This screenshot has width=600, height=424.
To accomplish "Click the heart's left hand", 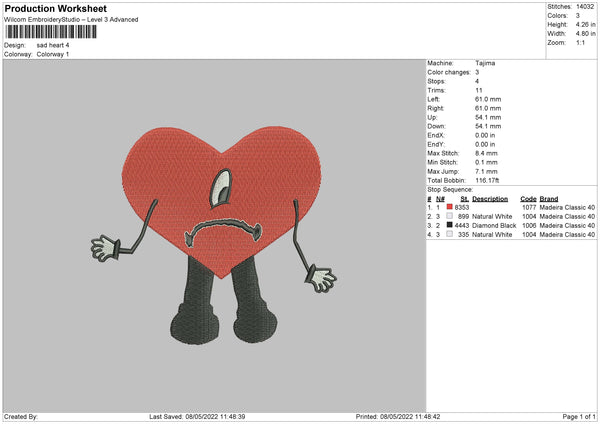I will click(x=106, y=246).
